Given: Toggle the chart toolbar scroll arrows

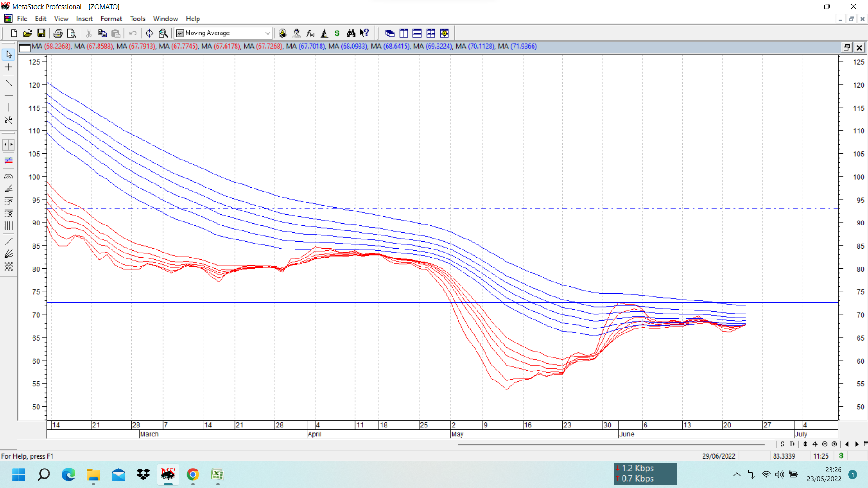Looking at the screenshot, I should pyautogui.click(x=8, y=145).
